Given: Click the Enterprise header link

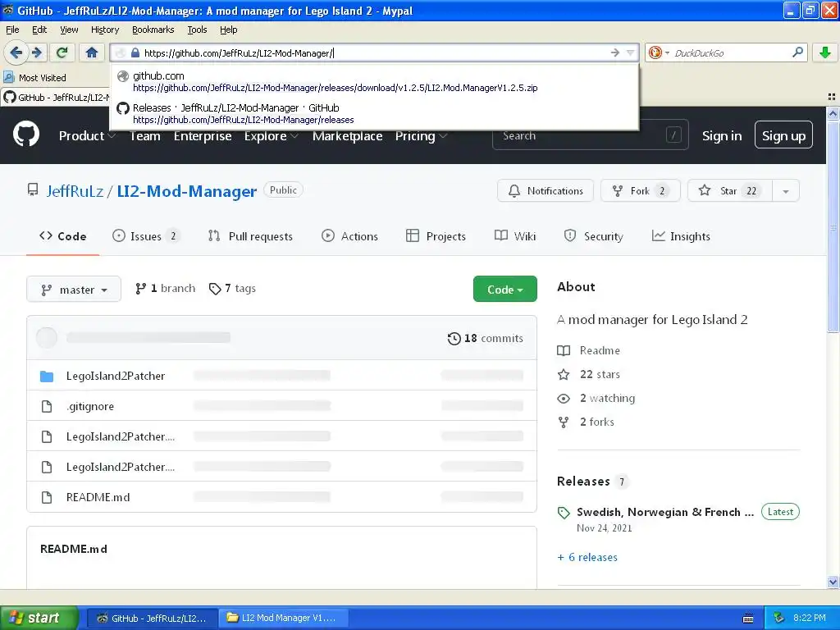Looking at the screenshot, I should pyautogui.click(x=203, y=136).
